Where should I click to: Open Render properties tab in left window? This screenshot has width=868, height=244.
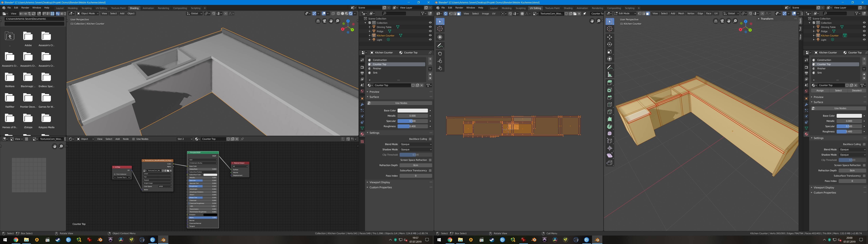coord(362,67)
